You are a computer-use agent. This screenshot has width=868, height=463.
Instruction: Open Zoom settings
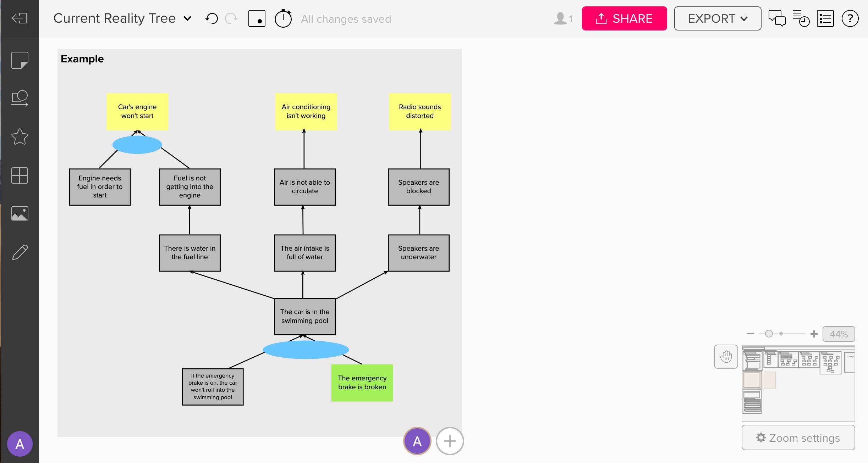(798, 437)
